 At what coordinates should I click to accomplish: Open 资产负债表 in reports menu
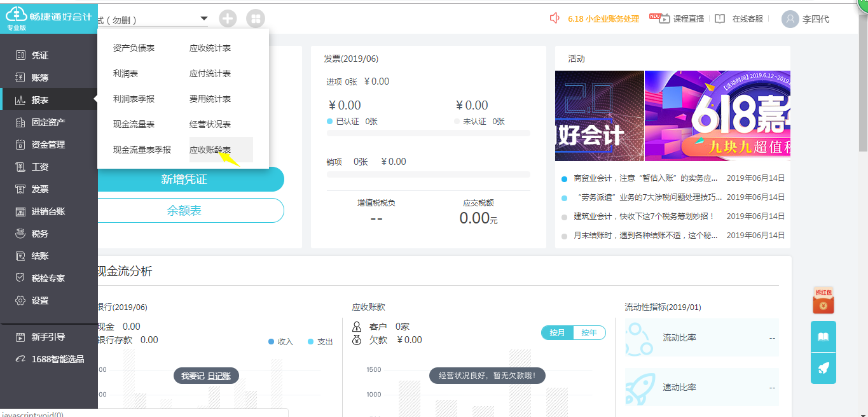pyautogui.click(x=134, y=48)
